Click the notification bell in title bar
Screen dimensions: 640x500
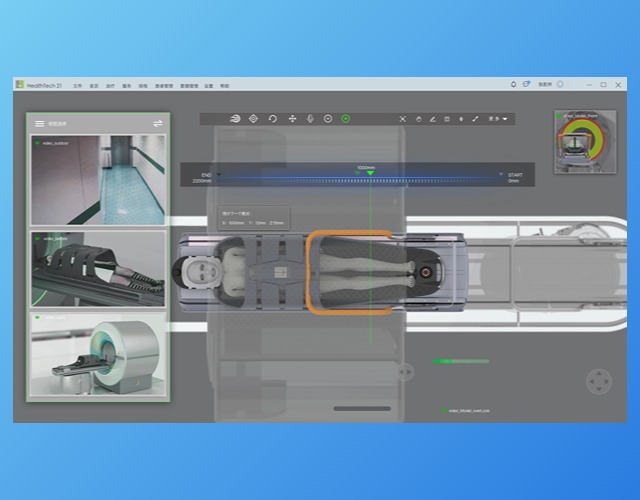click(x=514, y=85)
